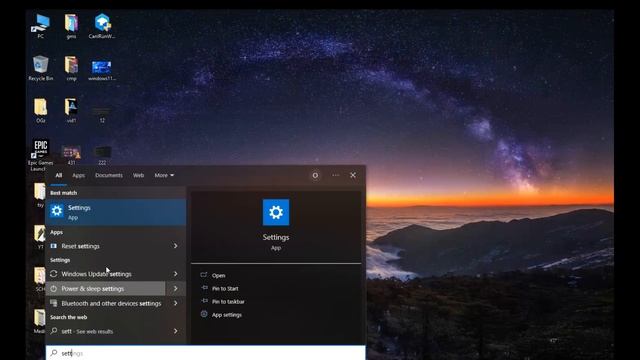Open the Settings App best match result
The width and height of the screenshot is (640, 360).
point(116,212)
